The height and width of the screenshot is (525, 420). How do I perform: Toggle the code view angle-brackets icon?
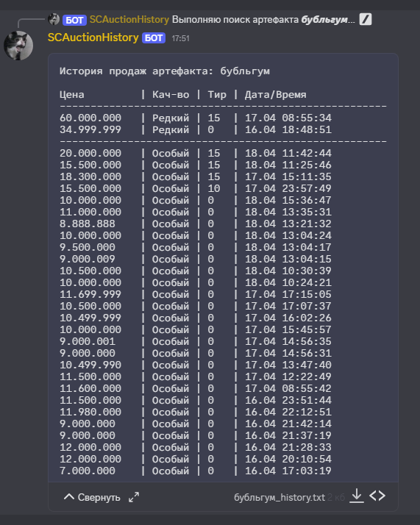377,496
